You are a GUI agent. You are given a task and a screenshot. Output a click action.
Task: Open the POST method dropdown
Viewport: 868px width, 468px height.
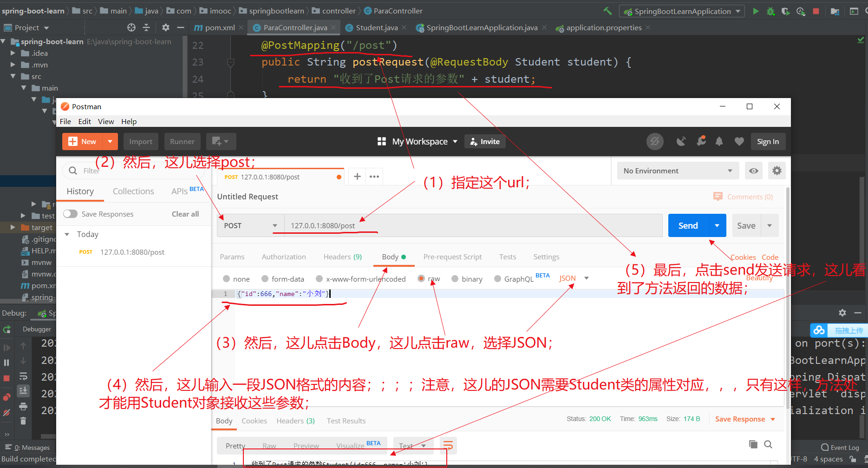pyautogui.click(x=274, y=225)
